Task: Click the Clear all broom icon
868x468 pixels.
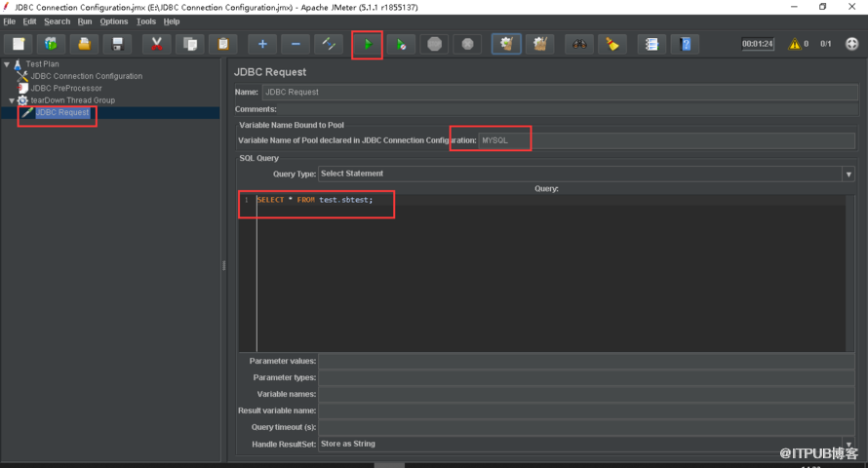Action: click(612, 44)
